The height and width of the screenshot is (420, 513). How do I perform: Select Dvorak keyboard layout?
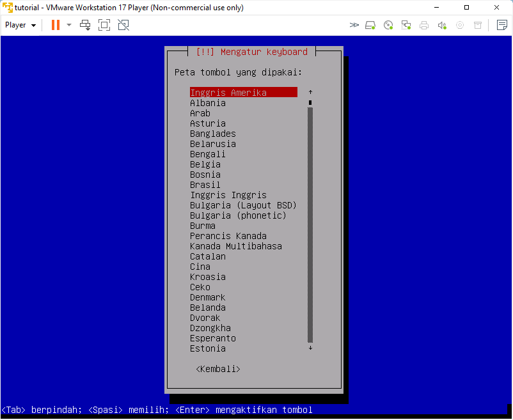point(205,318)
